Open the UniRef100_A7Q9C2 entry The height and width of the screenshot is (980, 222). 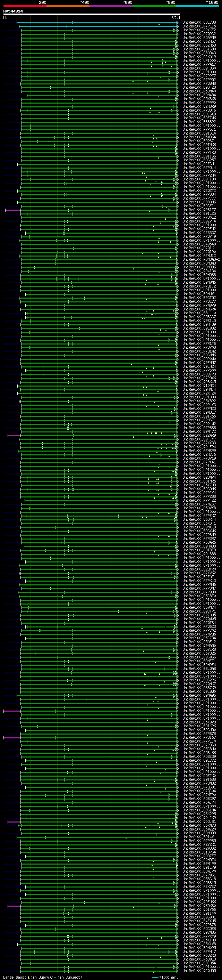[x=199, y=34]
